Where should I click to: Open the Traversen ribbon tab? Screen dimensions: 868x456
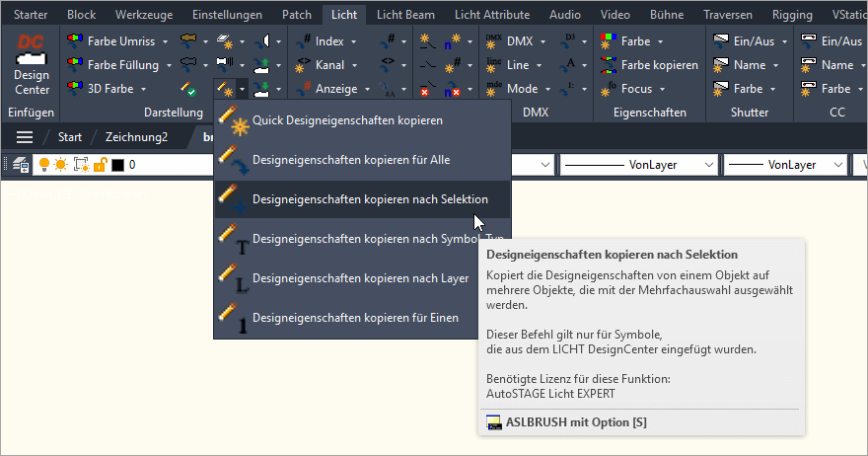click(x=727, y=15)
